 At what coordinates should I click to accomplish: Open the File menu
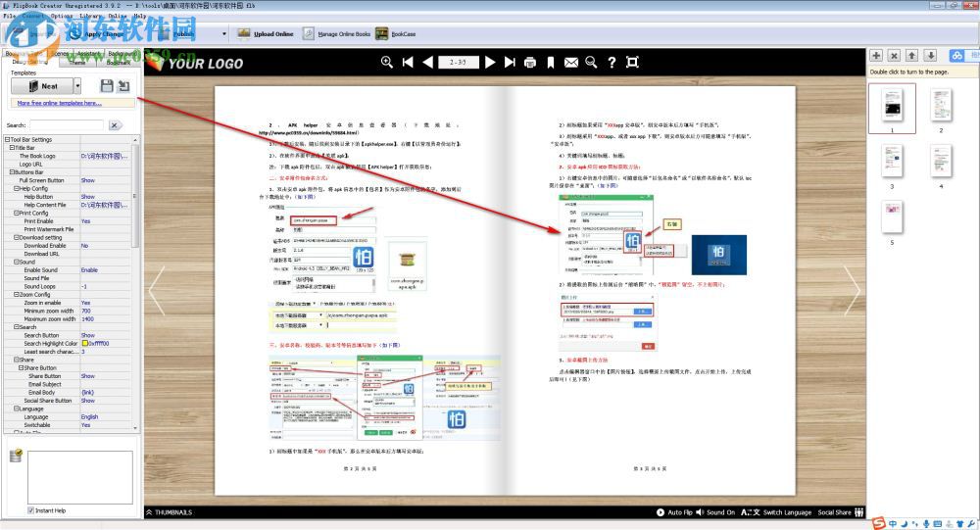(9, 16)
